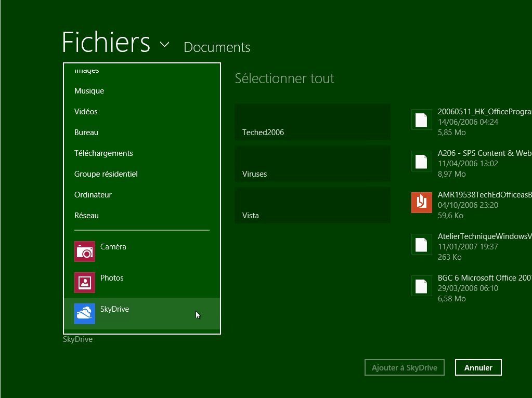Image resolution: width=532 pixels, height=398 pixels.
Task: Click the 5,85 Mo size text
Action: click(x=451, y=132)
